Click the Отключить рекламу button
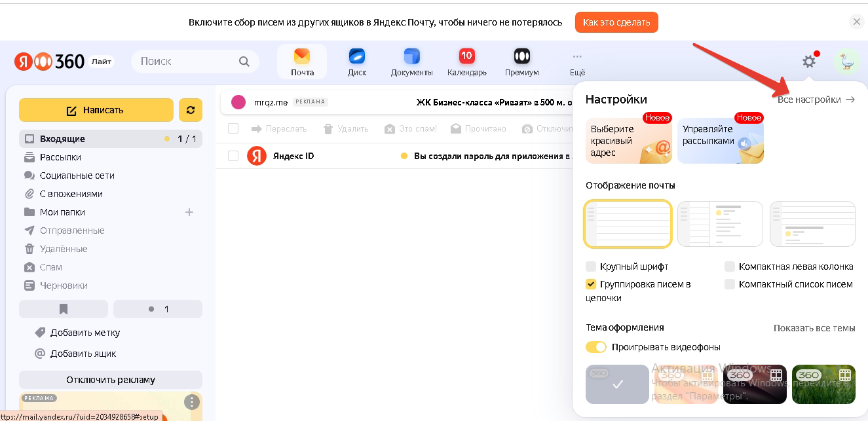 point(111,380)
